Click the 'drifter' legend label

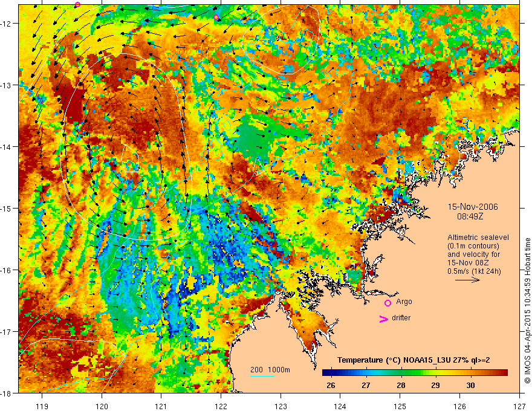401,318
